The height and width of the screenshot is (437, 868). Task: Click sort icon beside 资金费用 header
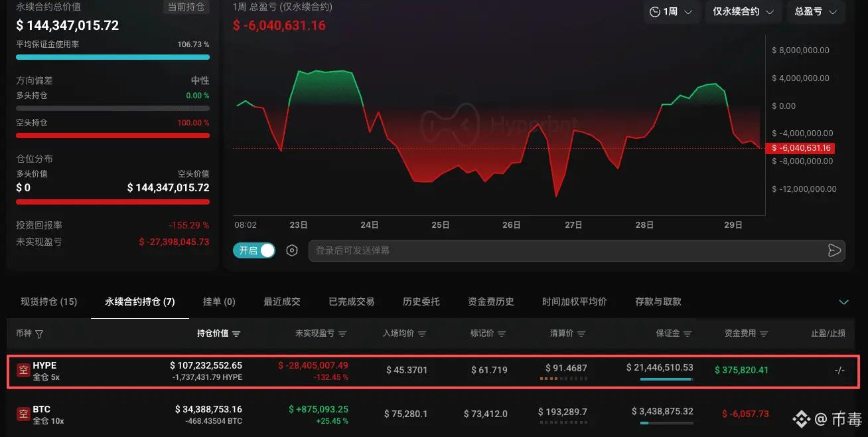click(x=764, y=334)
